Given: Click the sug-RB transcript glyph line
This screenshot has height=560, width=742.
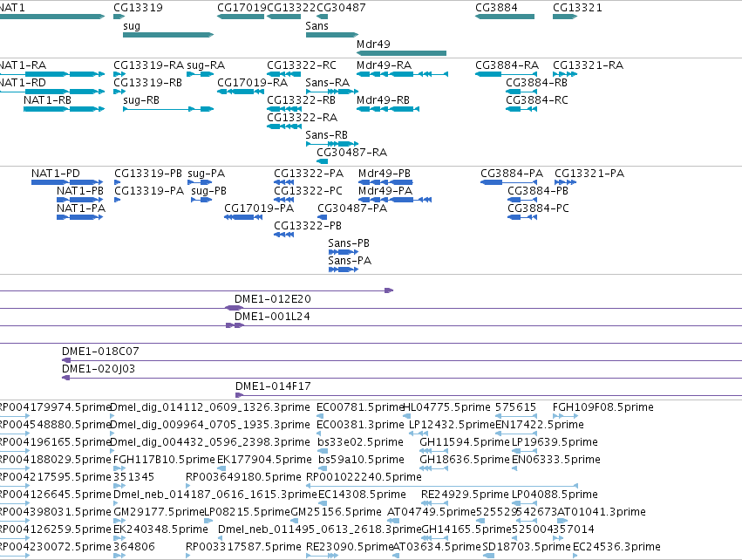Looking at the screenshot, I should pyautogui.click(x=168, y=109).
